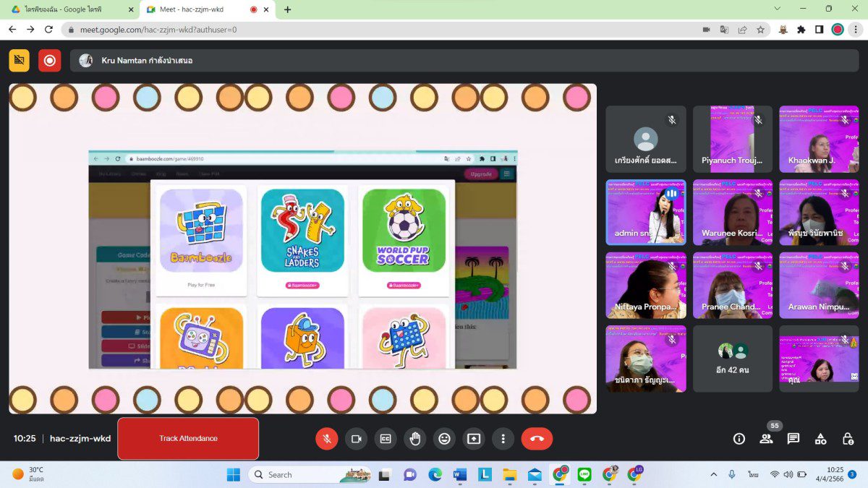The height and width of the screenshot is (488, 868).
Task: Open LINE app from taskbar
Action: [584, 475]
